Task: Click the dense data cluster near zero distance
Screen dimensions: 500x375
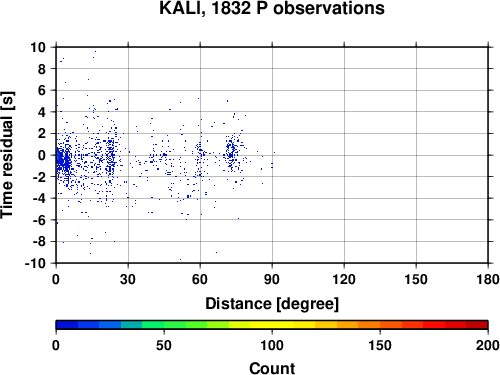Action: click(x=62, y=160)
